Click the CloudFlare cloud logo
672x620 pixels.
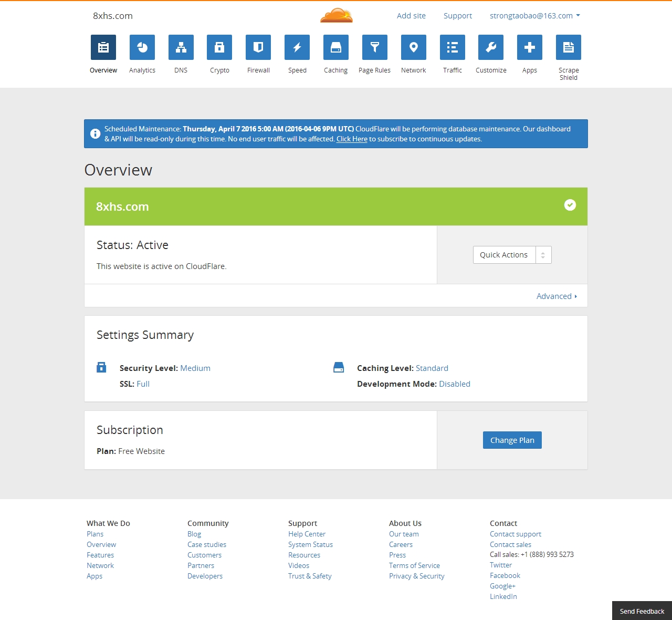click(337, 16)
